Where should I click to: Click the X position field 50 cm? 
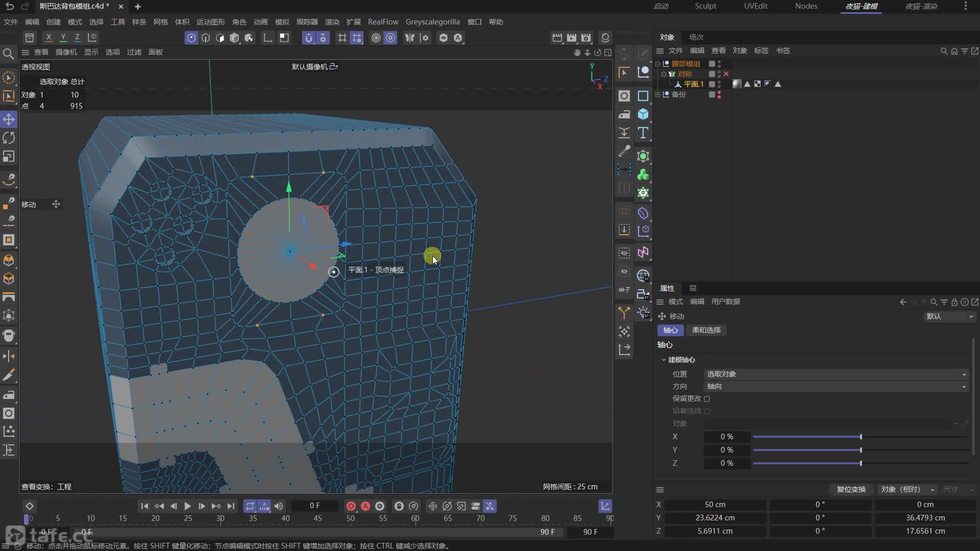[x=715, y=505]
